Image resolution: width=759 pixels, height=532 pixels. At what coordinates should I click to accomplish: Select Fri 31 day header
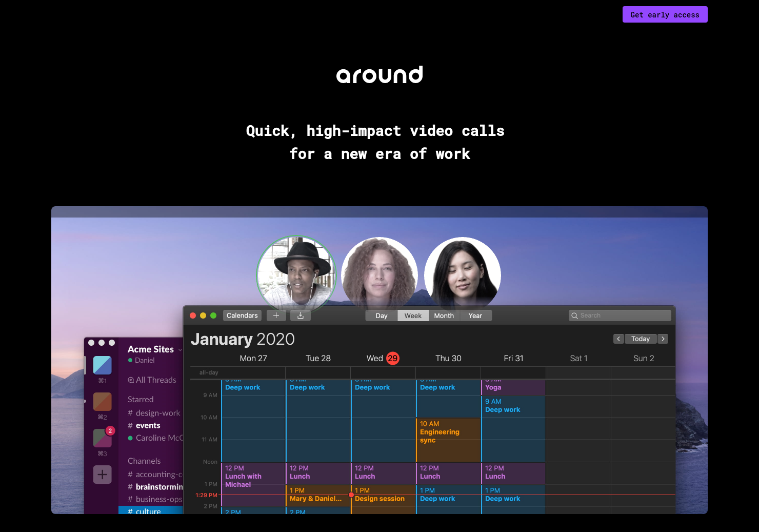[x=513, y=358]
